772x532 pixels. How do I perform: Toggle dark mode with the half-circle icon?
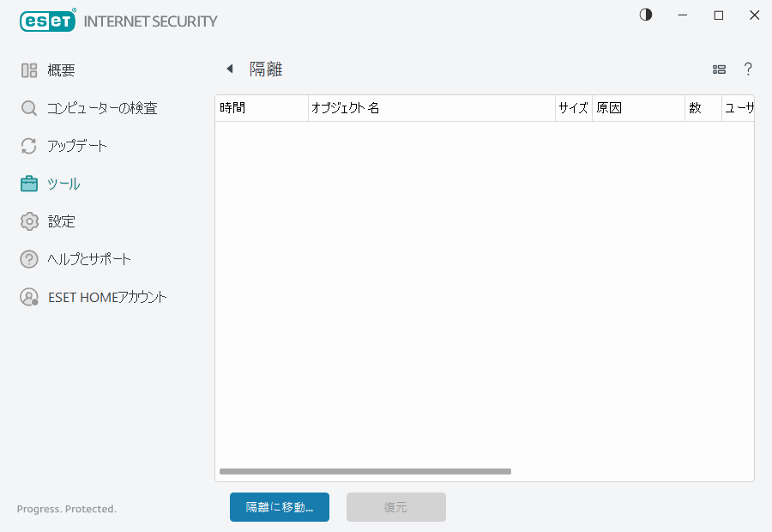coord(645,14)
